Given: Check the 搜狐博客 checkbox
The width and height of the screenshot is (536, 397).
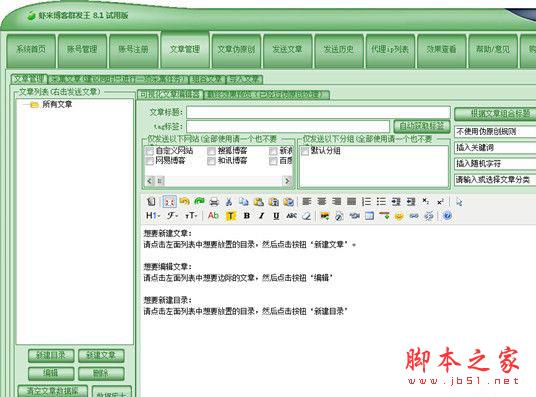Looking at the screenshot, I should coord(212,151).
